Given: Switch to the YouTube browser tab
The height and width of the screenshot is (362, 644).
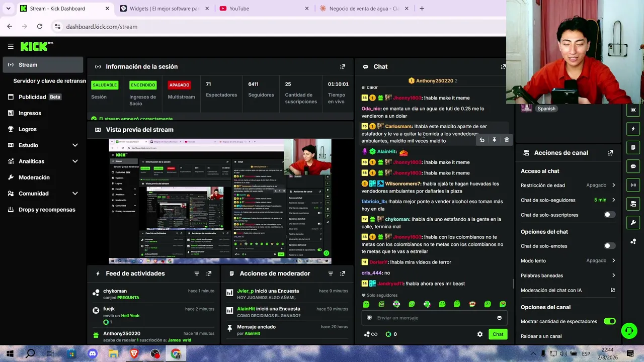Looking at the screenshot, I should (264, 9).
